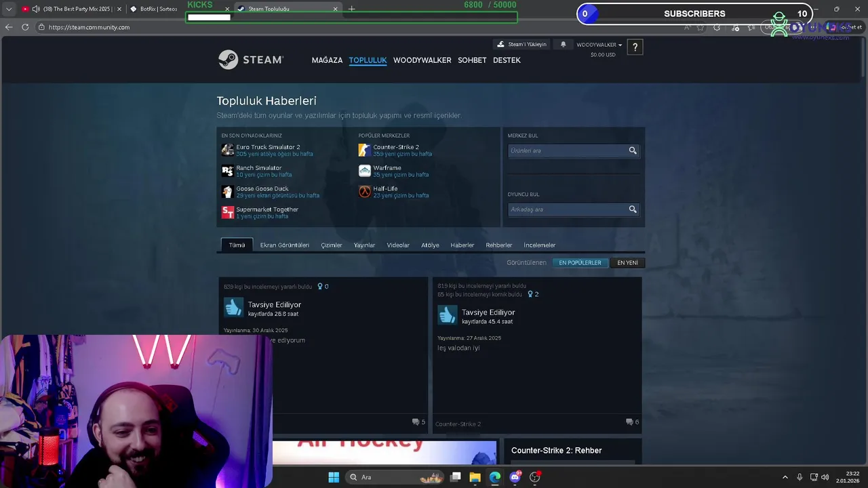Switch to the Ekran Görüntüleri tab
Screen dimensions: 868x488
click(285, 245)
